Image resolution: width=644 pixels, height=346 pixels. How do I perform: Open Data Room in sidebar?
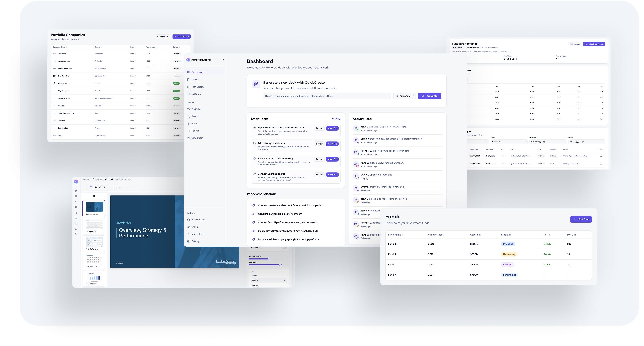tap(197, 138)
